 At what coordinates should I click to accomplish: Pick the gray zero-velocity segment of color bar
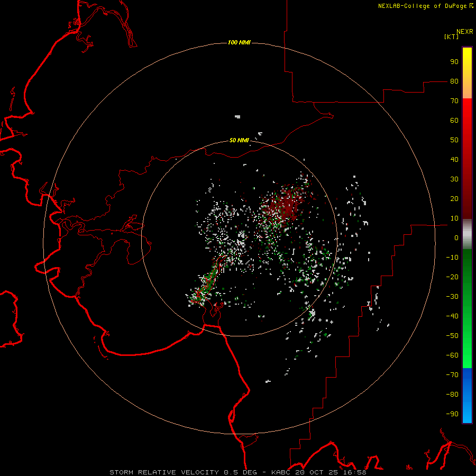[x=467, y=234]
